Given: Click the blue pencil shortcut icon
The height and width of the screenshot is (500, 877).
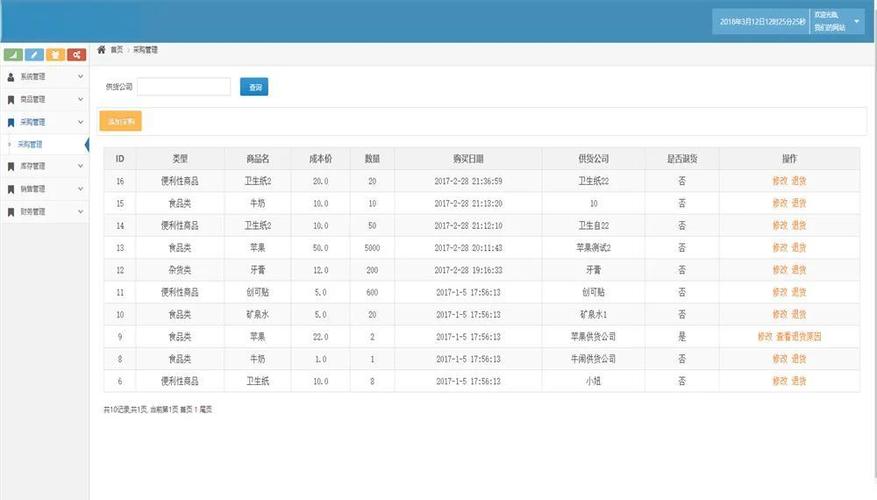Looking at the screenshot, I should tap(34, 54).
